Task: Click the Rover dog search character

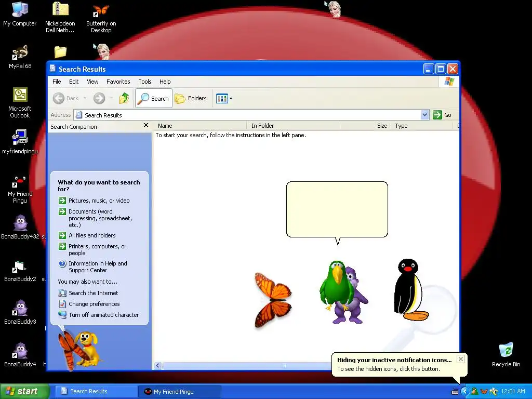Action: (x=89, y=348)
